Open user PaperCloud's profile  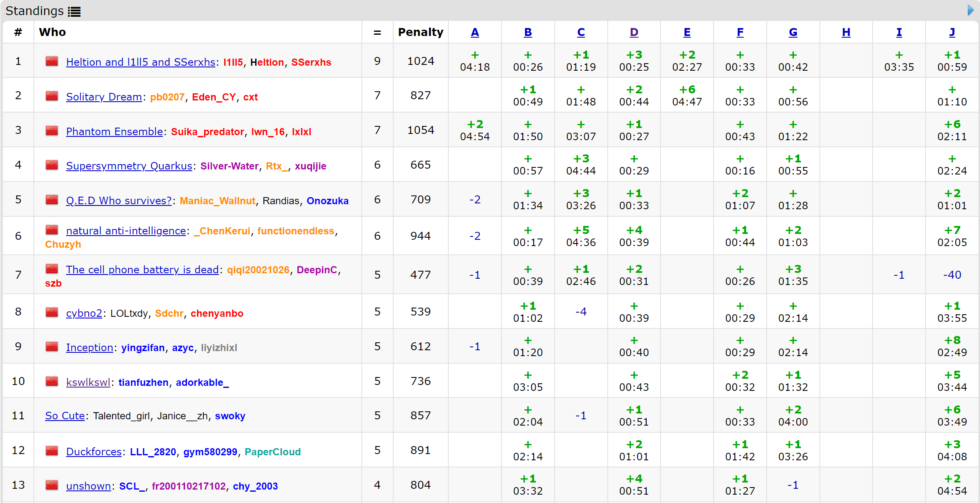pyautogui.click(x=272, y=452)
